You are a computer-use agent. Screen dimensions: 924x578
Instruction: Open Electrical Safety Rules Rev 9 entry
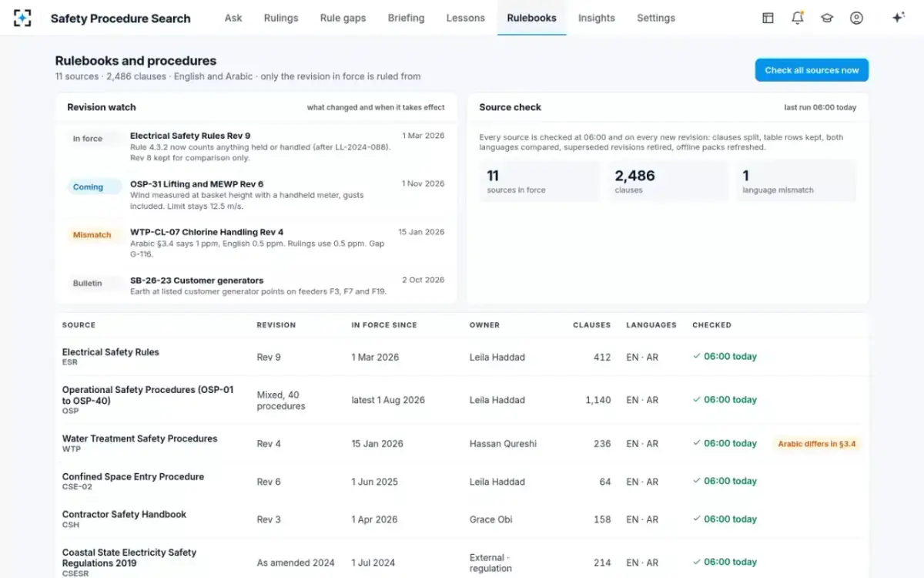coord(256,146)
